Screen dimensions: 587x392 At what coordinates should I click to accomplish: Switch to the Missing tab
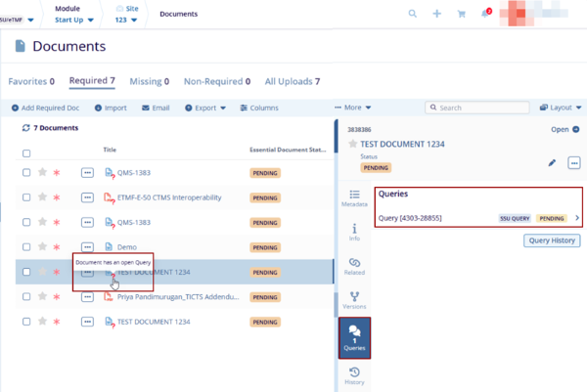147,81
